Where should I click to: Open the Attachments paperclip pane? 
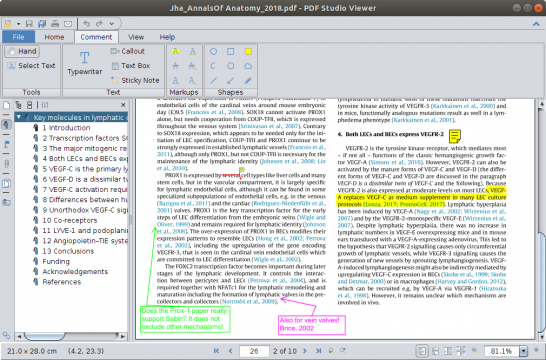coord(6,164)
